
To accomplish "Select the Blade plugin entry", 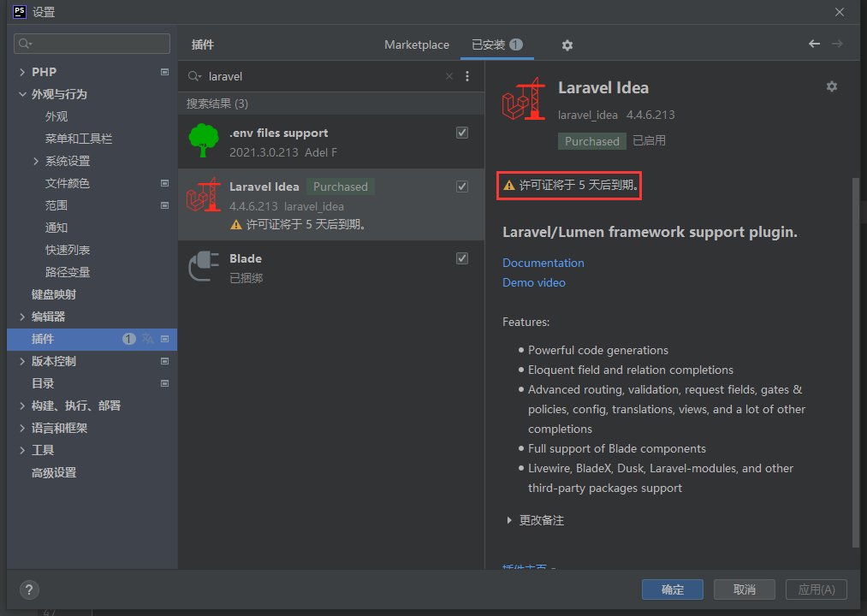I will 330,267.
